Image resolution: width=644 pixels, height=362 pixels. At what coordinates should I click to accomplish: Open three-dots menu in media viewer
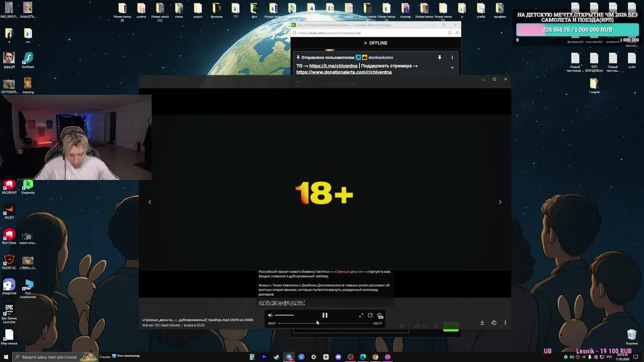[505, 323]
